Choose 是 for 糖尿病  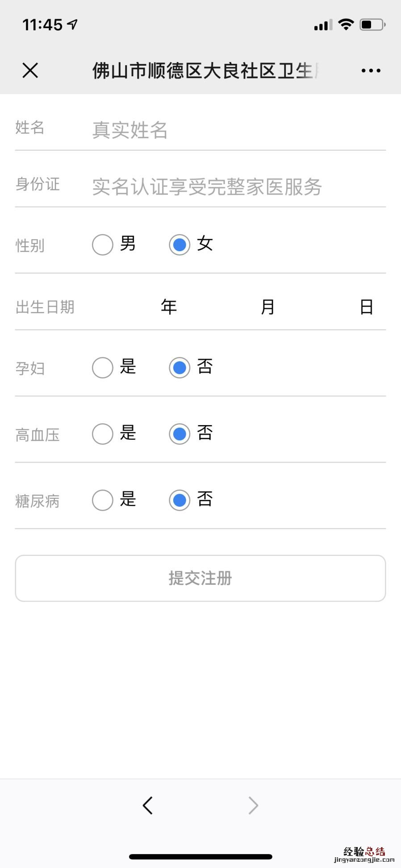pyautogui.click(x=103, y=500)
